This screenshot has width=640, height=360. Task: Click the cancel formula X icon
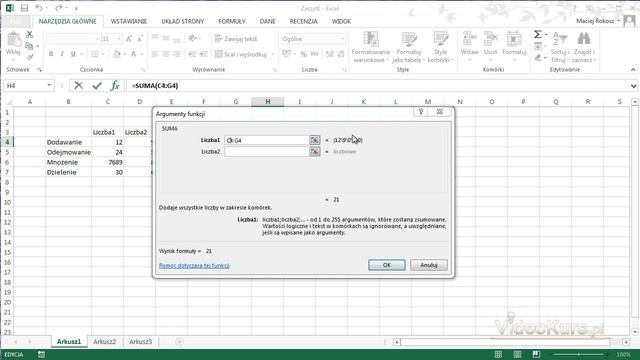pyautogui.click(x=78, y=86)
